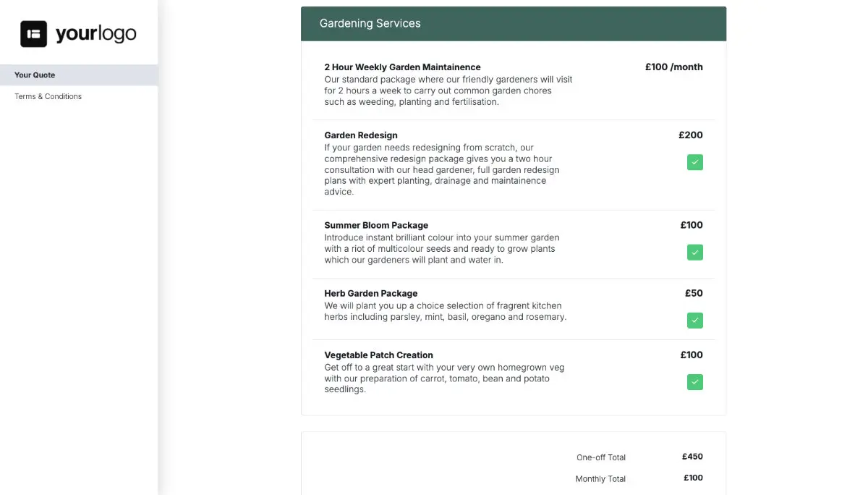
Task: Open the Terms & Conditions page
Action: (x=48, y=96)
